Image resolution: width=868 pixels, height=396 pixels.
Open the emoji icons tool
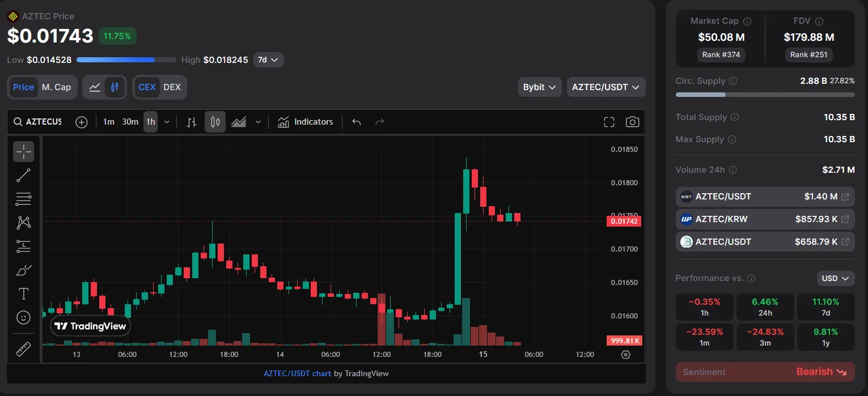coord(23,318)
